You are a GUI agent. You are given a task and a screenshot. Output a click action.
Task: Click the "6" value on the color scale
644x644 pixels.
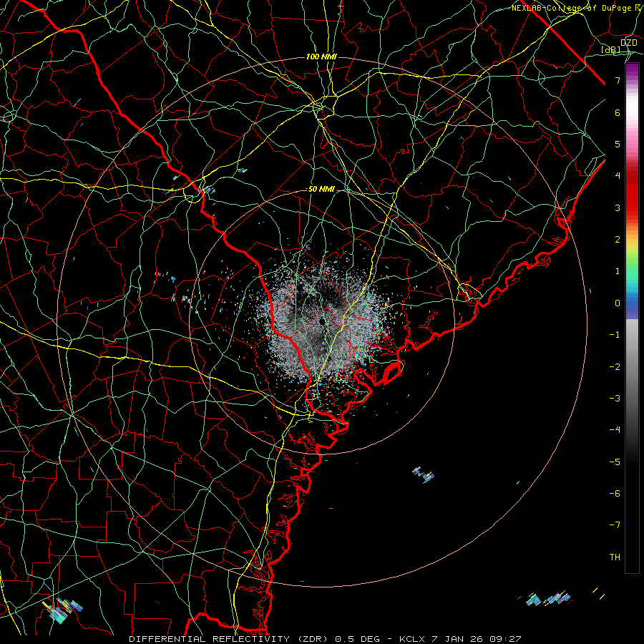[x=618, y=112]
